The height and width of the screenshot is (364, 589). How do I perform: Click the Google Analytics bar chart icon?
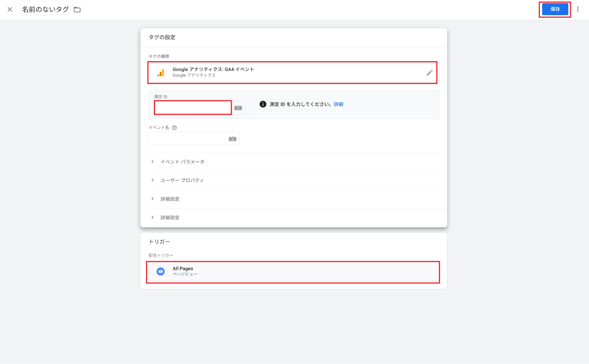161,73
